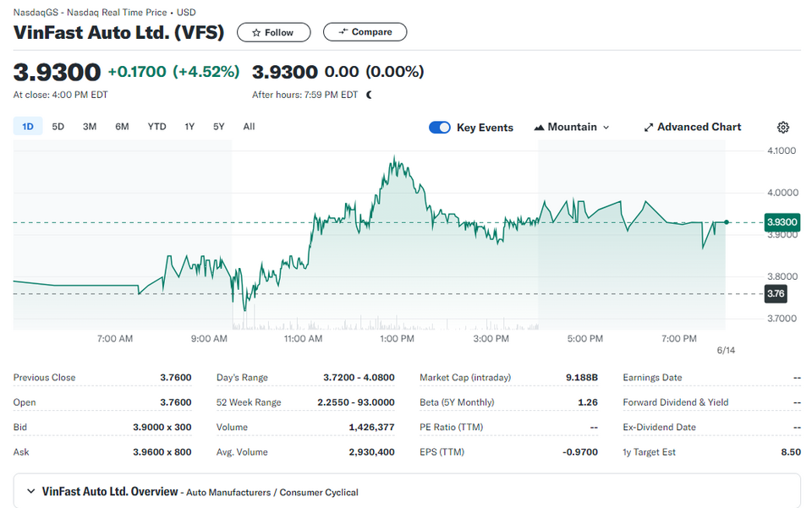Switch to the 5D time range
Image resolution: width=812 pixels, height=508 pixels.
58,127
